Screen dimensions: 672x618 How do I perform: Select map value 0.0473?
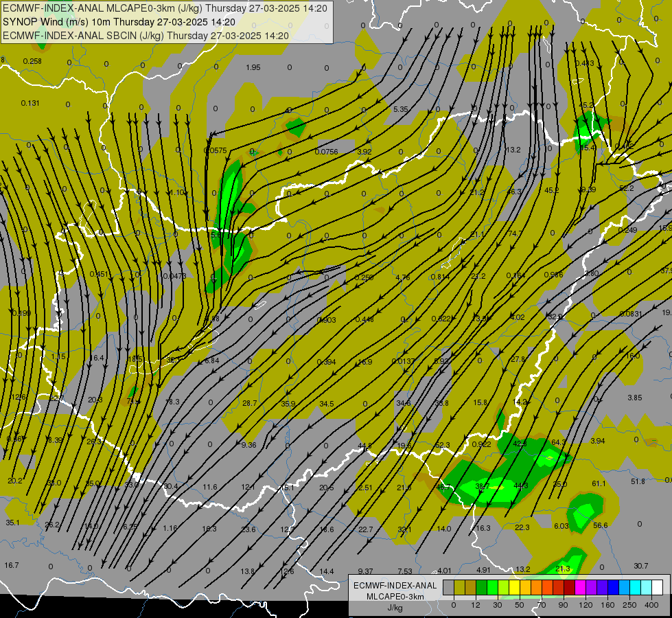click(175, 276)
